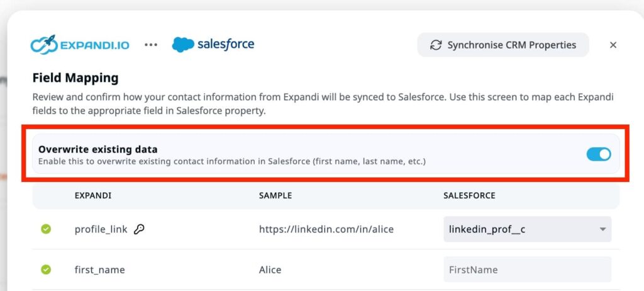Click the Expandi.io rocket cloud logo

pos(45,45)
